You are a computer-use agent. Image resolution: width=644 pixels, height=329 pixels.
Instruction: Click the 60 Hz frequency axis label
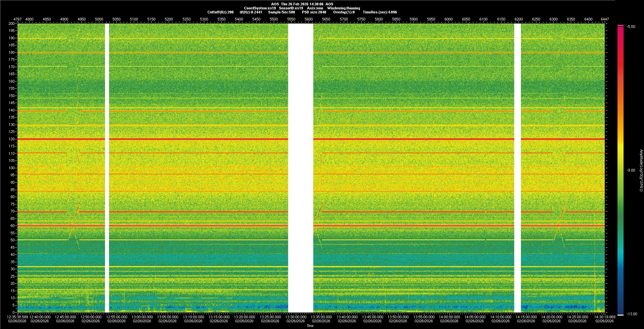pyautogui.click(x=12, y=226)
